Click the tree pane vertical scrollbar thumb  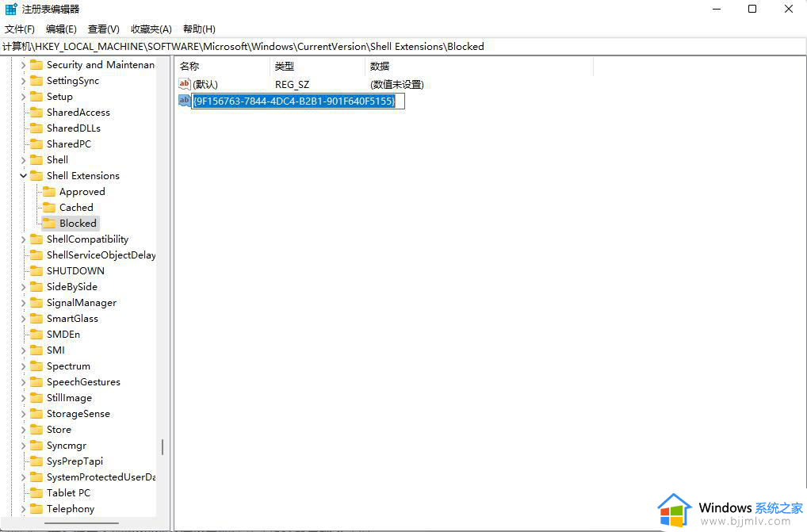coord(163,446)
